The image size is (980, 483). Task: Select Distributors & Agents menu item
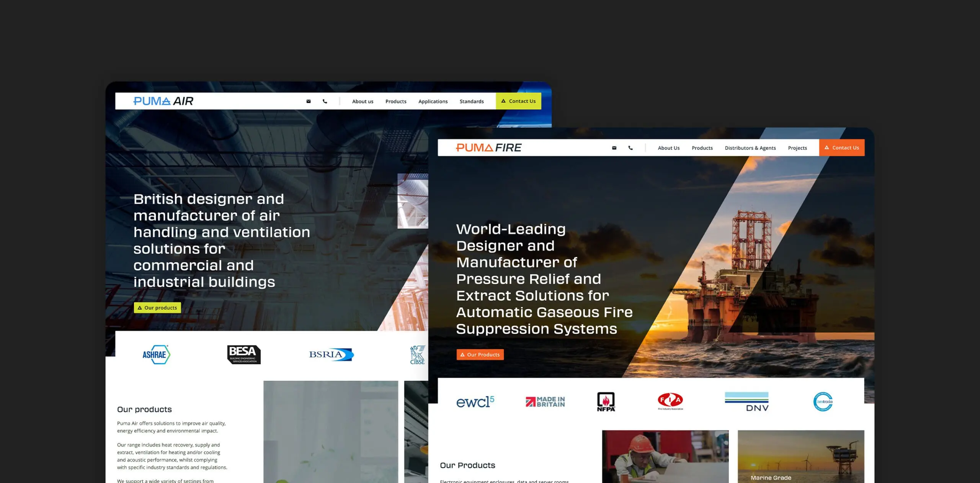click(x=750, y=148)
